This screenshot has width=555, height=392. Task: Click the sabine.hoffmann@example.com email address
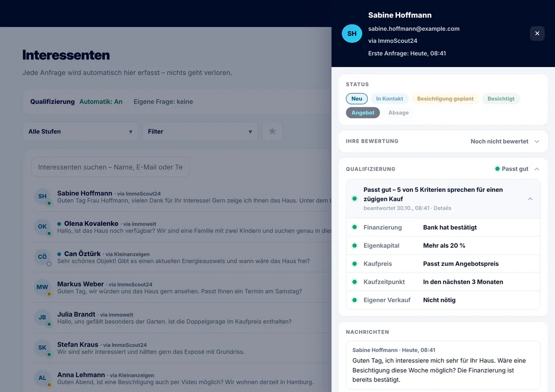point(414,29)
